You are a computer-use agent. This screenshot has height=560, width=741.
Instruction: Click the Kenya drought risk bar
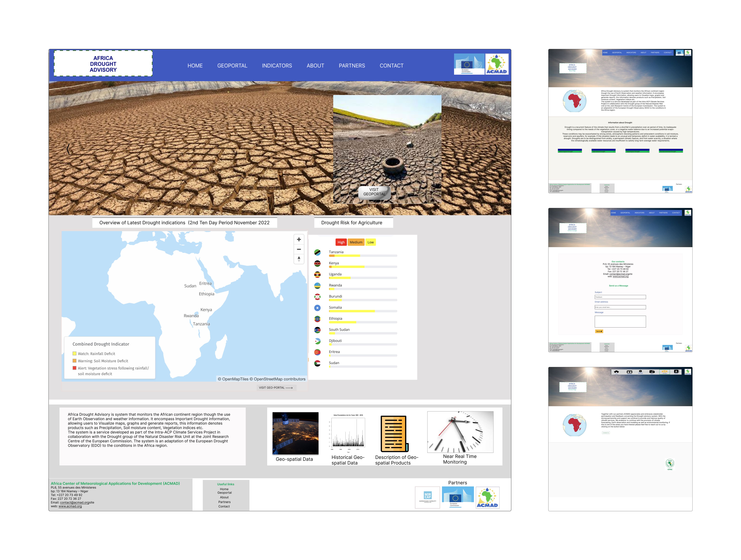tap(363, 267)
